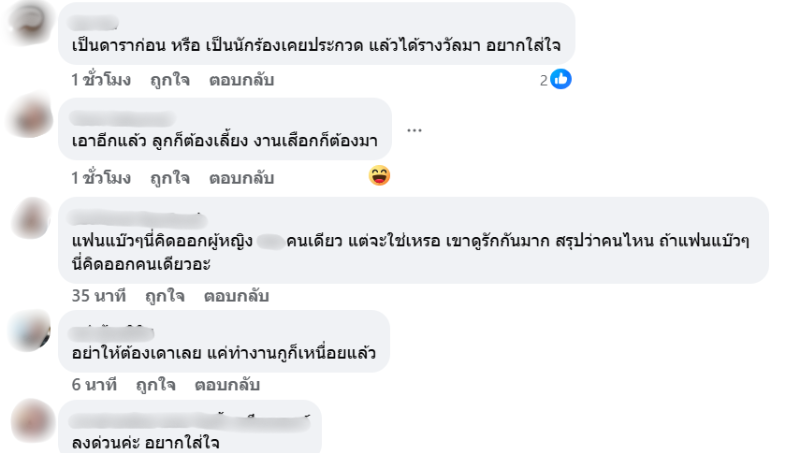Open profile picture of 'อย่าให้ต้องเดาเลย' commenter
Viewport: 800px width, 453px height.
(30, 330)
